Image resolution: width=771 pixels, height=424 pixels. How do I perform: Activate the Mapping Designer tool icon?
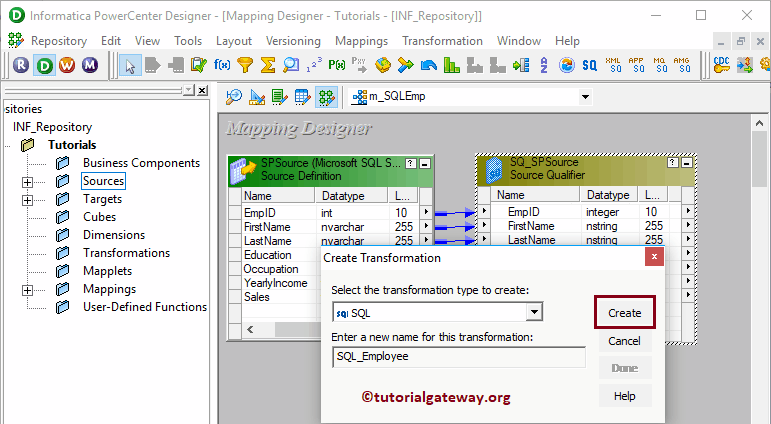[x=326, y=97]
